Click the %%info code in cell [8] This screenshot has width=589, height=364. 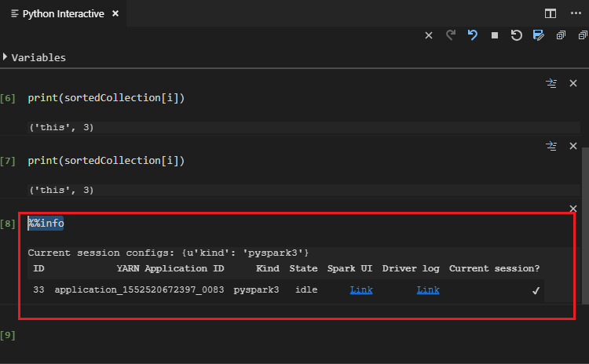coord(46,224)
